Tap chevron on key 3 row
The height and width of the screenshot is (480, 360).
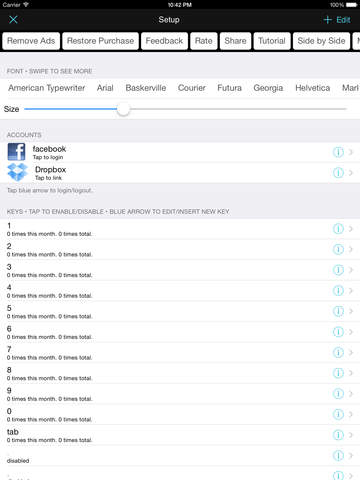pyautogui.click(x=351, y=270)
